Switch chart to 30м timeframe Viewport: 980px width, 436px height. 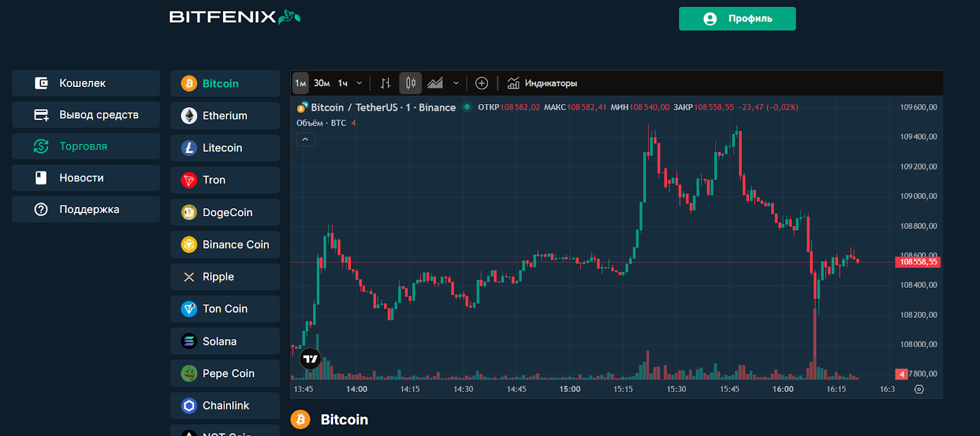[x=322, y=83]
